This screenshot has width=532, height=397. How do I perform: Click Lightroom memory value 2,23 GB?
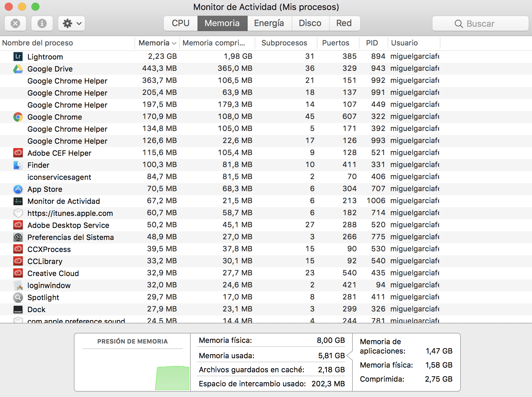pyautogui.click(x=162, y=56)
